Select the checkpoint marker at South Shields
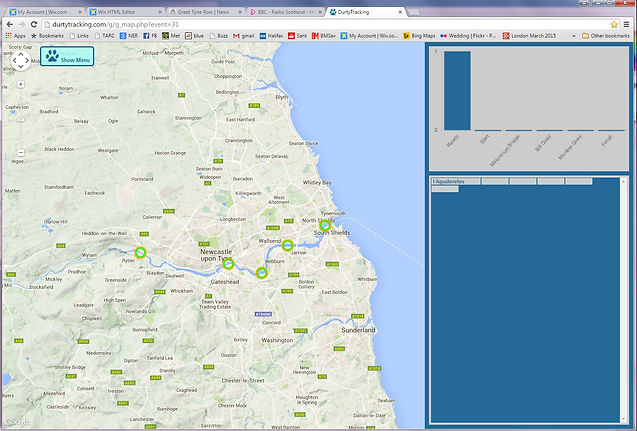The height and width of the screenshot is (431, 637). coord(325,225)
